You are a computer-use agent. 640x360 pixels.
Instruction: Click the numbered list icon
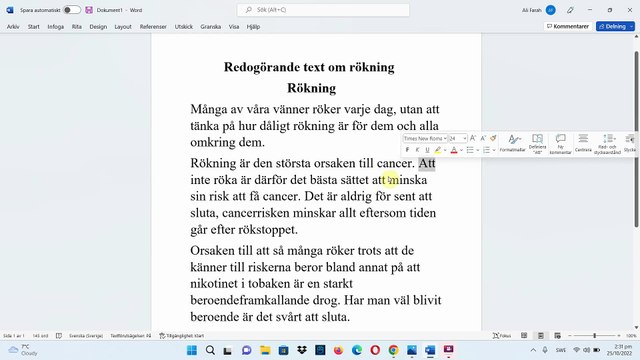coord(486,150)
